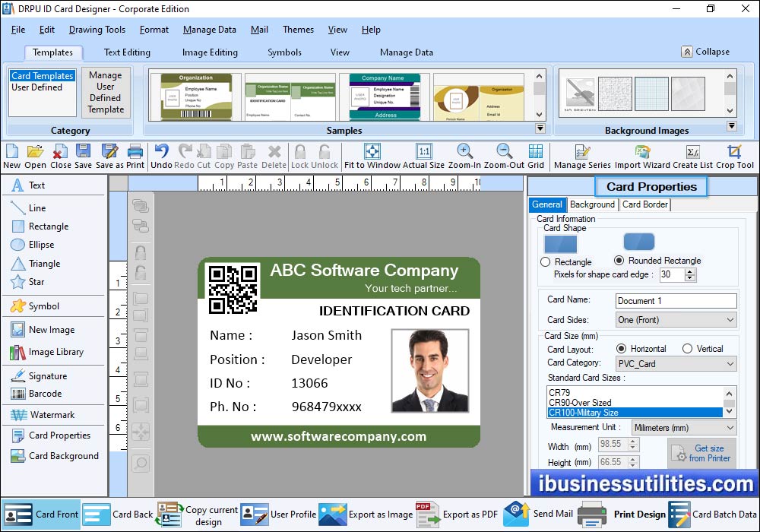Viewport: 760px width, 532px height.
Task: Expand the Card Category combo box
Action: click(x=675, y=364)
